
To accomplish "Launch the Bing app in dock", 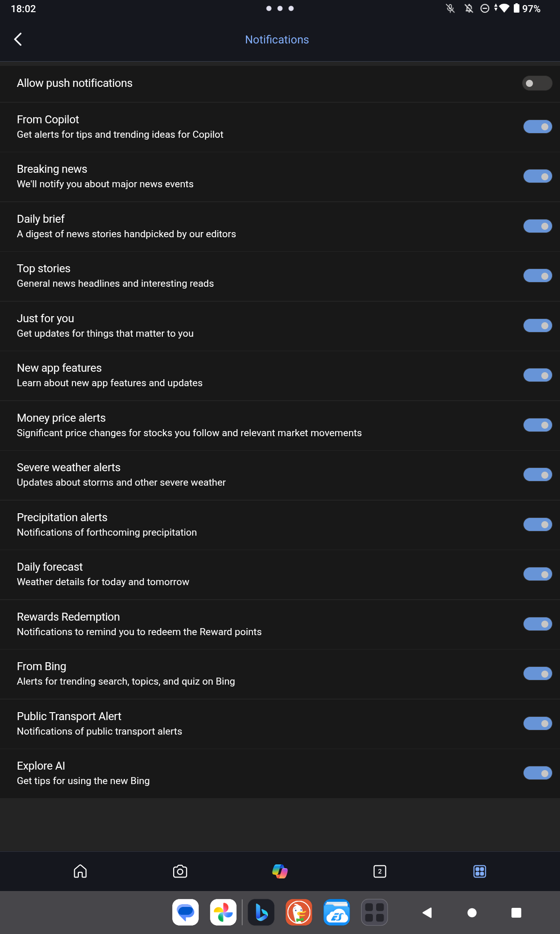I will click(261, 912).
